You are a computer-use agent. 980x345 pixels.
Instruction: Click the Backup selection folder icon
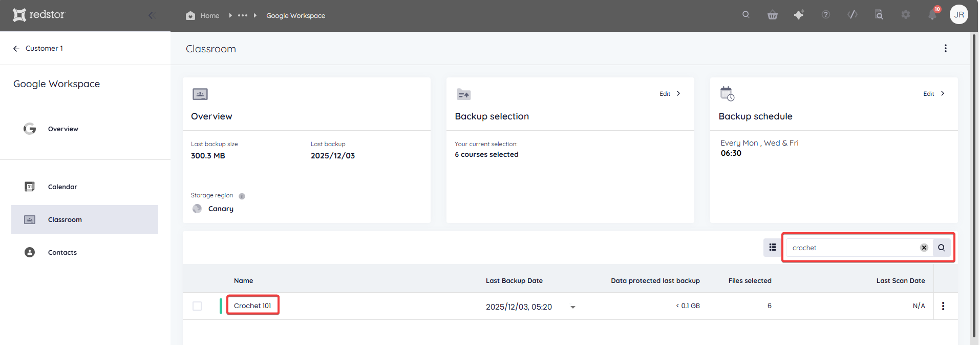click(x=463, y=94)
